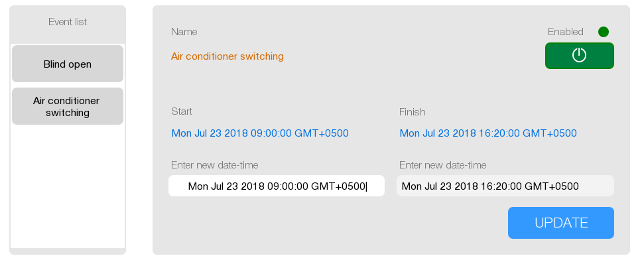Click the orange Air conditioner switching name
This screenshot has height=266, width=644.
[x=227, y=56]
